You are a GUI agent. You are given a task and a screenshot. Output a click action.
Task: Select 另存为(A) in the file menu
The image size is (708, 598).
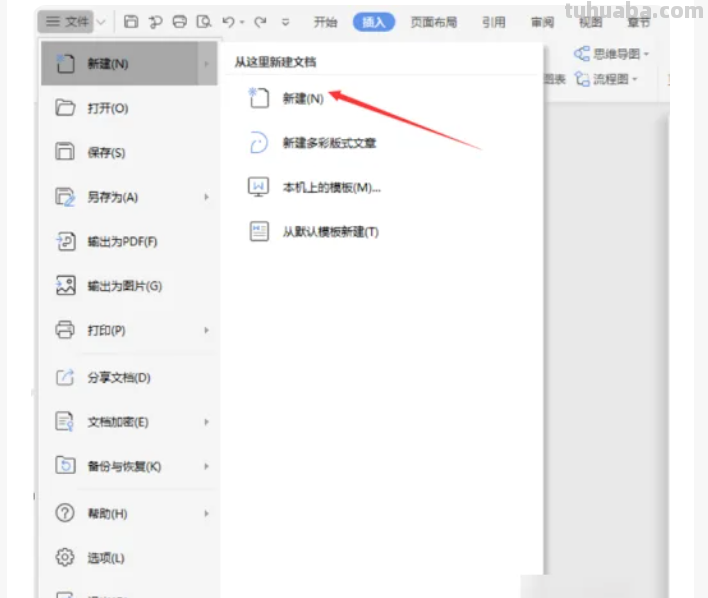pyautogui.click(x=129, y=197)
